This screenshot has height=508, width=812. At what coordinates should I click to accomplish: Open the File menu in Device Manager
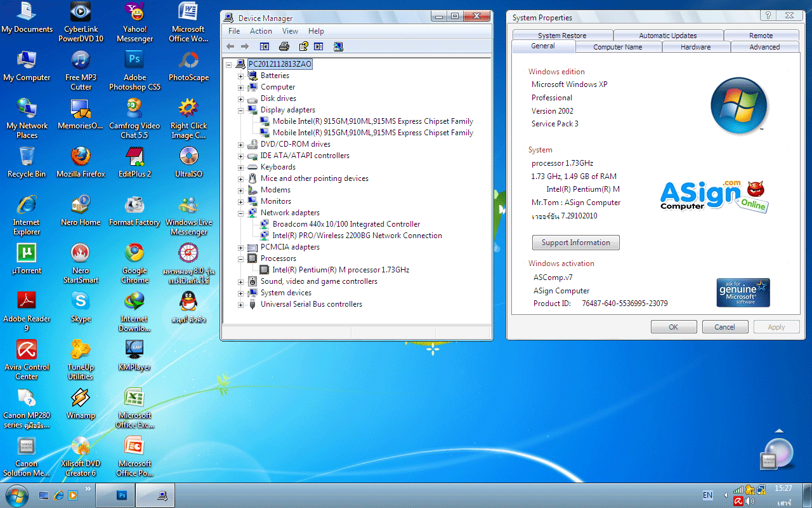[234, 31]
